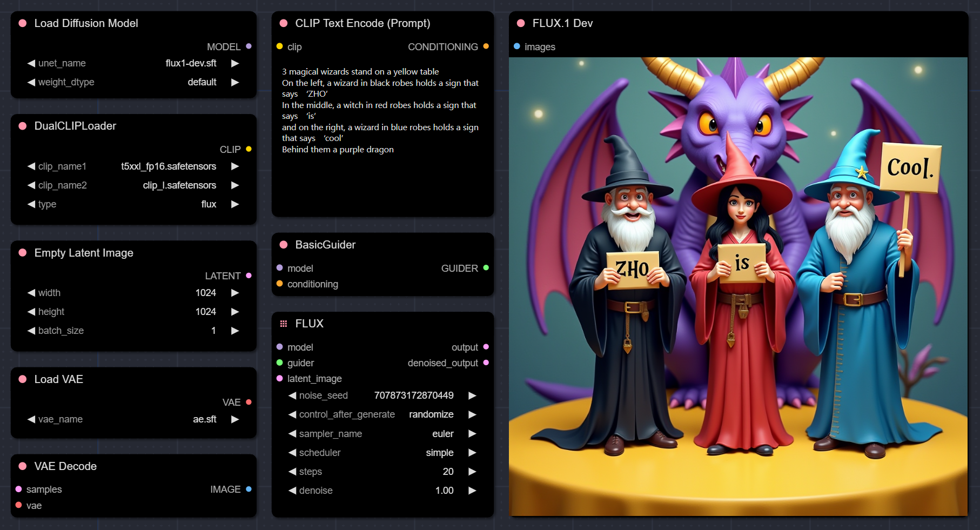
Task: Click the CONDITIONING output port dot
Action: pyautogui.click(x=486, y=46)
